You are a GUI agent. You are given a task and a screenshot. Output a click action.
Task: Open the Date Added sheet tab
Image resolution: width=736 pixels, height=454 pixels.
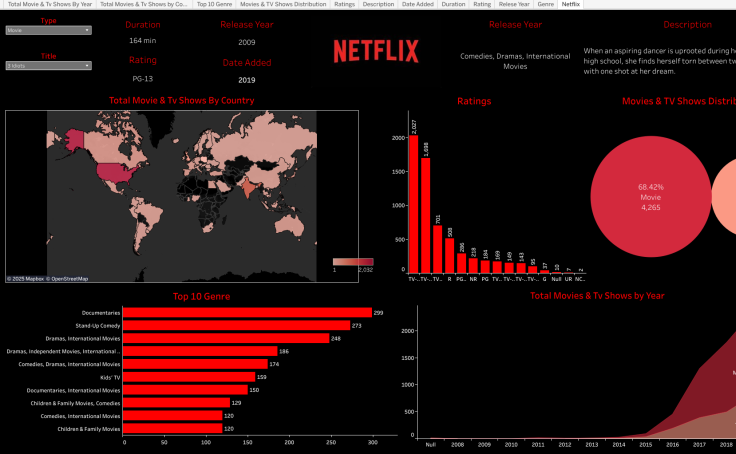(417, 4)
